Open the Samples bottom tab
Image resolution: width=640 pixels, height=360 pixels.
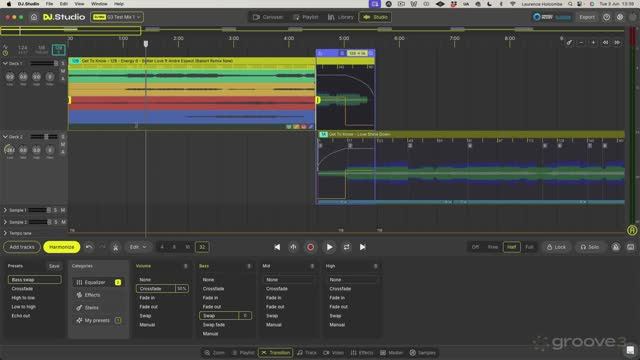coord(422,353)
